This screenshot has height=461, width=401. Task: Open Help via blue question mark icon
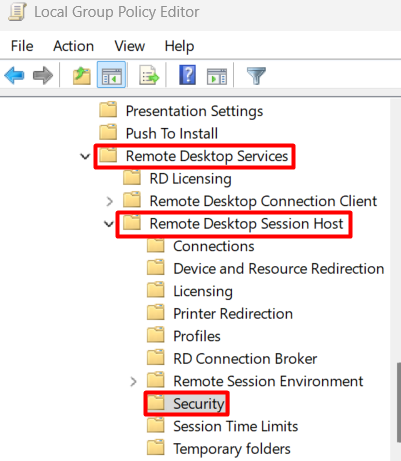[x=188, y=75]
